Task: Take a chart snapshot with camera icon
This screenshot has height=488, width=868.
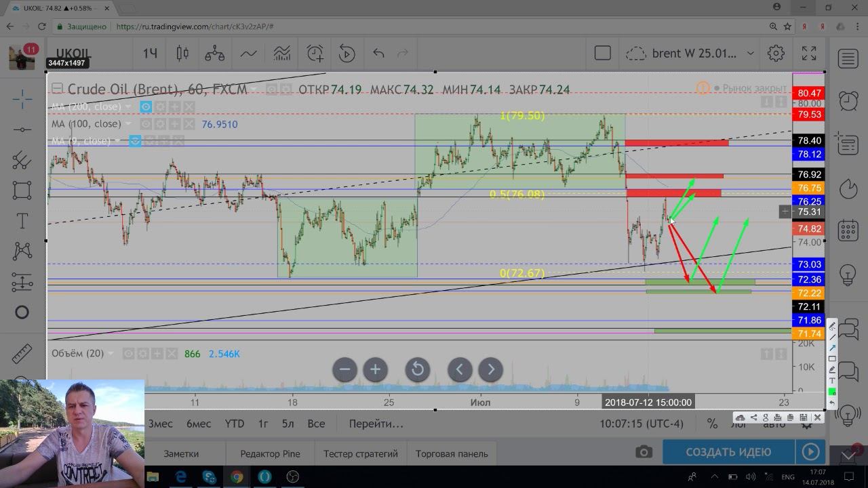Action: pyautogui.click(x=644, y=452)
